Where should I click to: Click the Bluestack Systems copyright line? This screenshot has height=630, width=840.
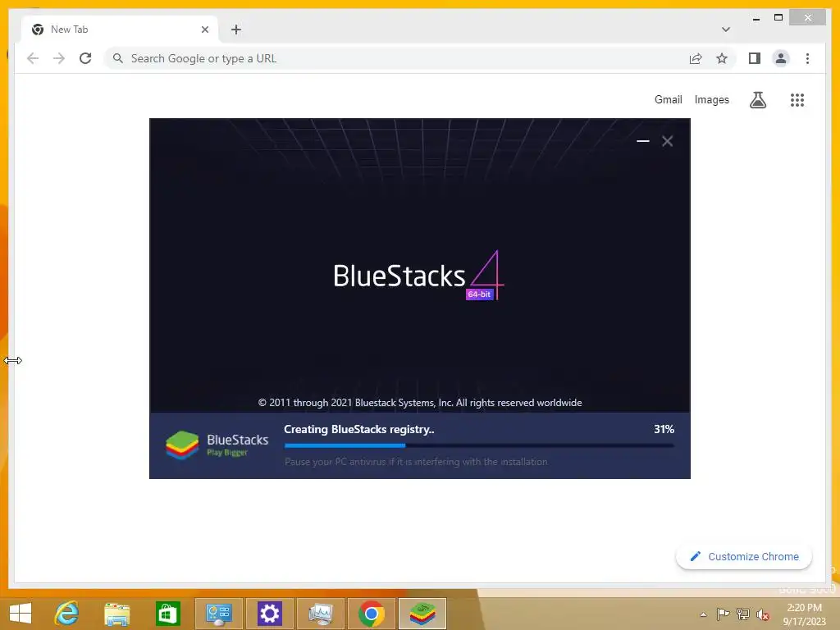[x=420, y=403]
